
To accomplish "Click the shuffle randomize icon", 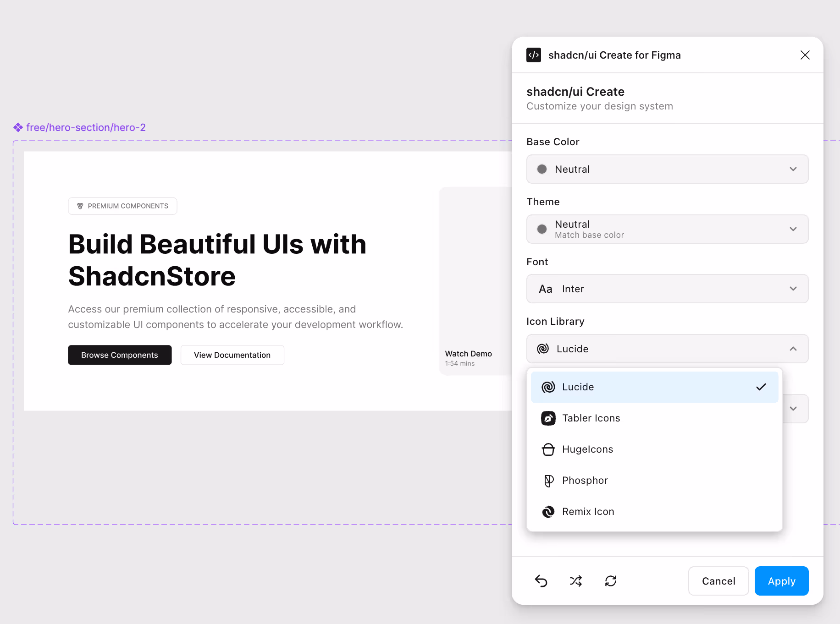I will [x=576, y=581].
